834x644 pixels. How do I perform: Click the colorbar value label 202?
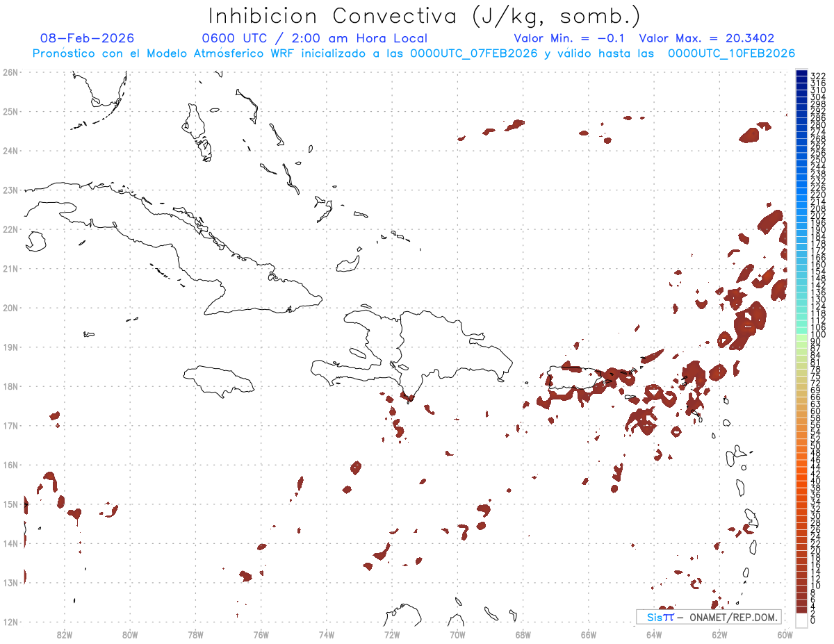click(818, 215)
